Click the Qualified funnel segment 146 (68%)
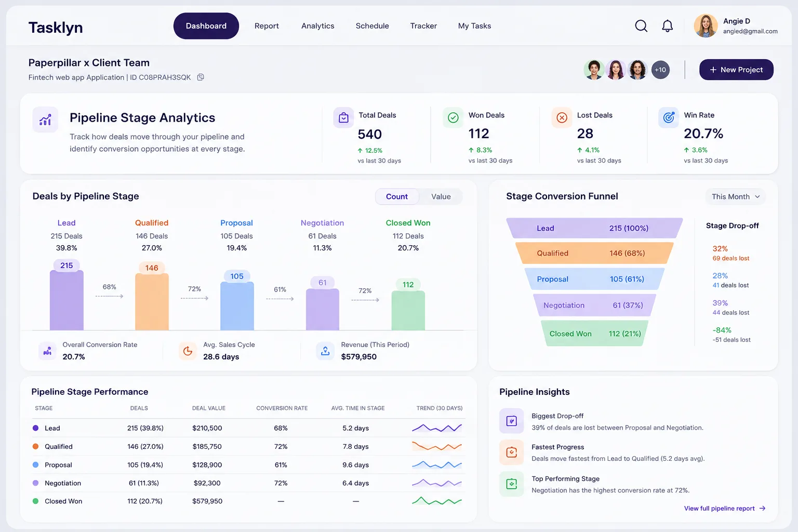 [594, 253]
